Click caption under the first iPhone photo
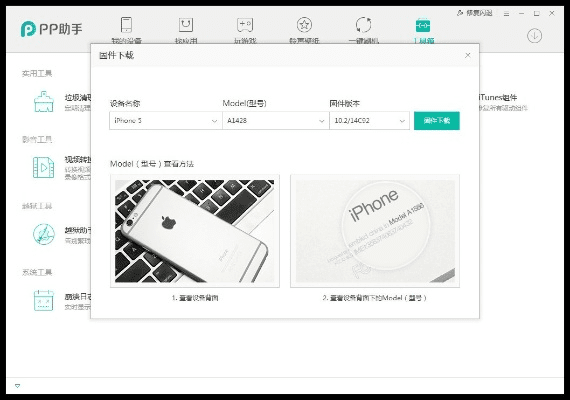The height and width of the screenshot is (400, 570). click(195, 298)
